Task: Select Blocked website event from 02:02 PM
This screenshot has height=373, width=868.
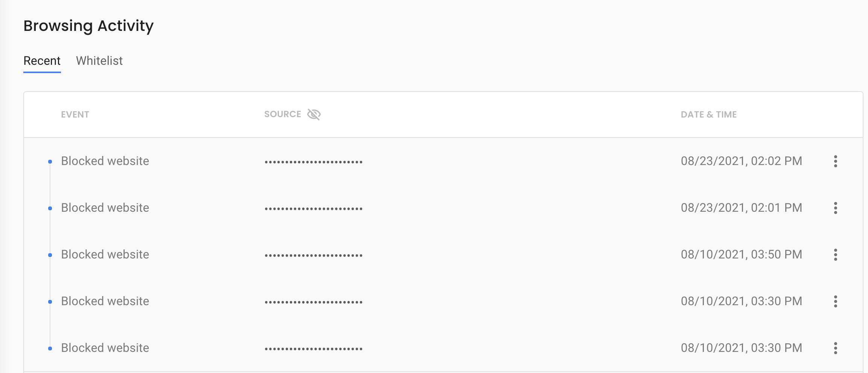Action: pyautogui.click(x=105, y=161)
